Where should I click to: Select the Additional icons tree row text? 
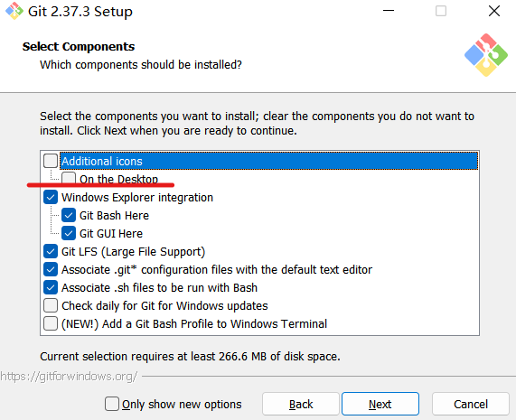pyautogui.click(x=102, y=161)
